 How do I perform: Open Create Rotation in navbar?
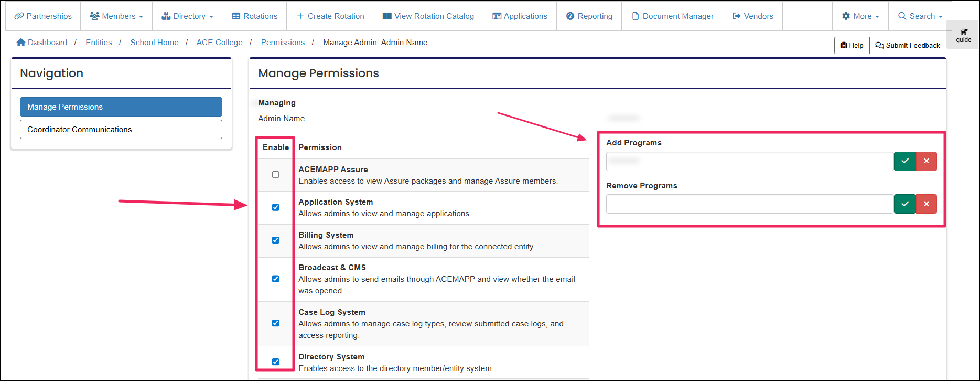pos(330,16)
